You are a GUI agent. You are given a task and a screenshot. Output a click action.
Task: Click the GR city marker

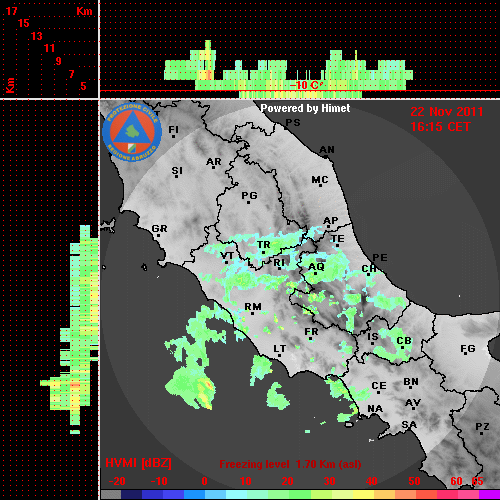(159, 230)
